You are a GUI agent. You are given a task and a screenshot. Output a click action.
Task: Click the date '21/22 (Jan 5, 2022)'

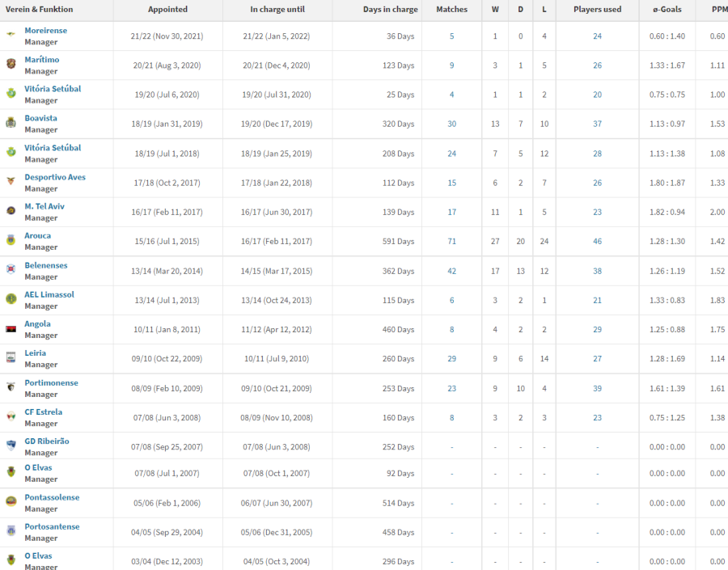click(x=277, y=36)
